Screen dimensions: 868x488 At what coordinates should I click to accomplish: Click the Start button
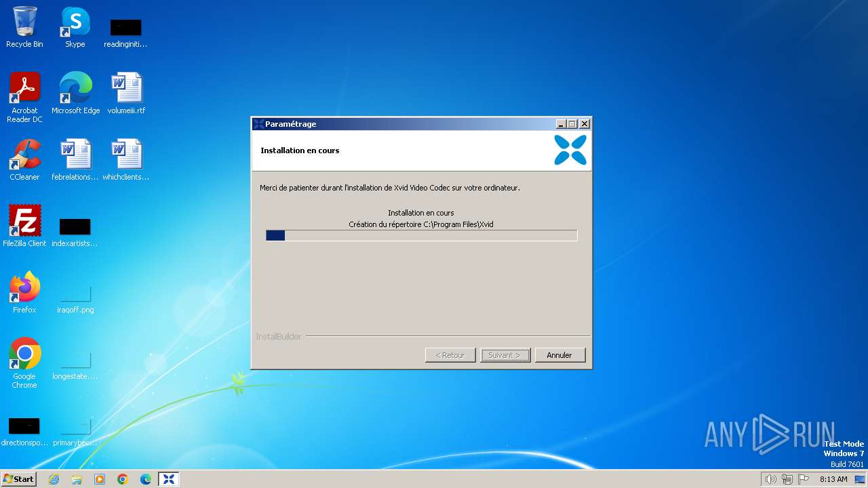tap(18, 479)
